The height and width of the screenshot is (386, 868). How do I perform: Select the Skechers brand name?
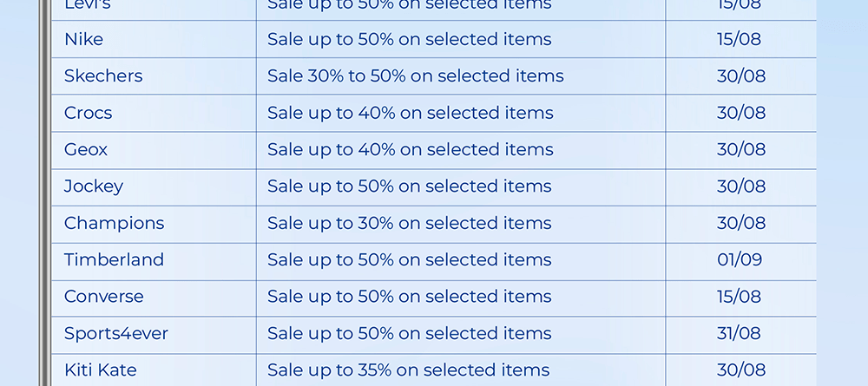tap(103, 75)
